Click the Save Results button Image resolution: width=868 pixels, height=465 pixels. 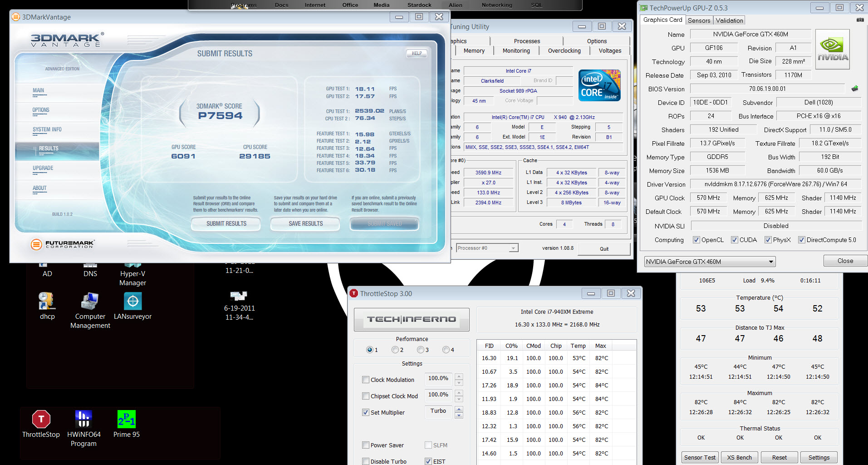(x=305, y=224)
